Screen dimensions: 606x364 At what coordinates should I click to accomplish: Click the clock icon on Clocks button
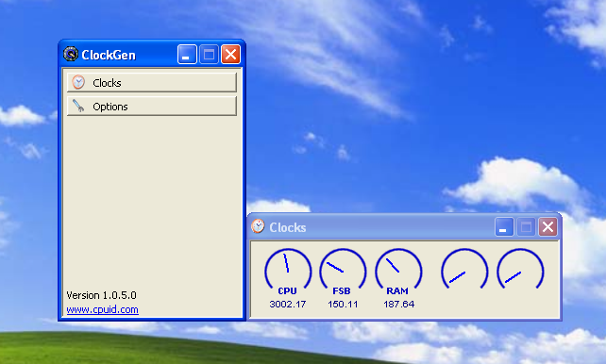[78, 82]
